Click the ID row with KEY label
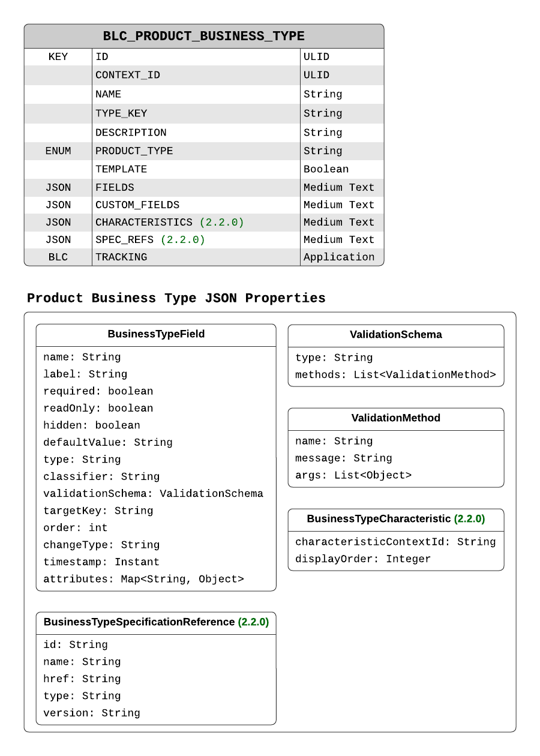 point(180,56)
